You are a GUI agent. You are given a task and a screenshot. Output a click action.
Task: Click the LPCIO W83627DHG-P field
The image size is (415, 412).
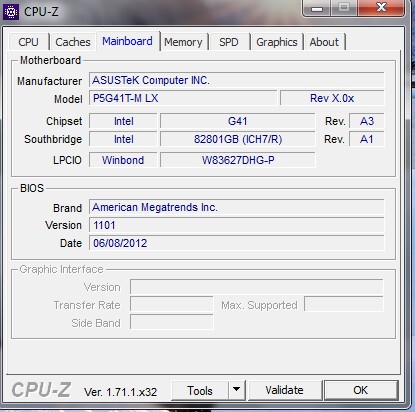[238, 160]
